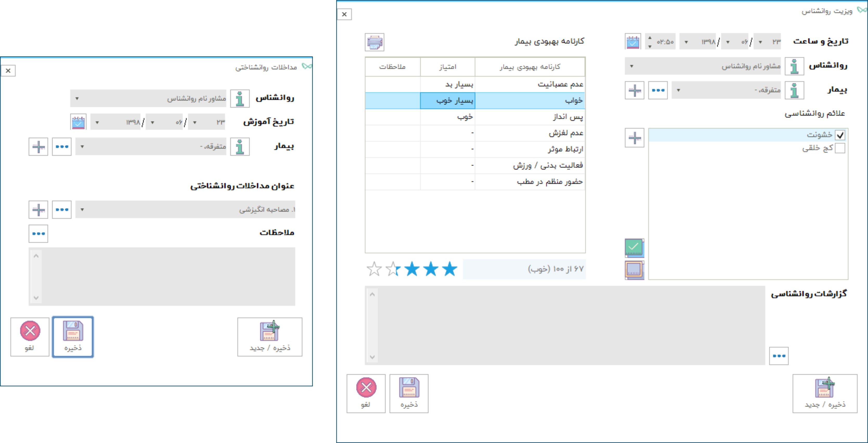Open the calendar icon next to date and time
Image resolution: width=868 pixels, height=443 pixels.
(x=633, y=42)
